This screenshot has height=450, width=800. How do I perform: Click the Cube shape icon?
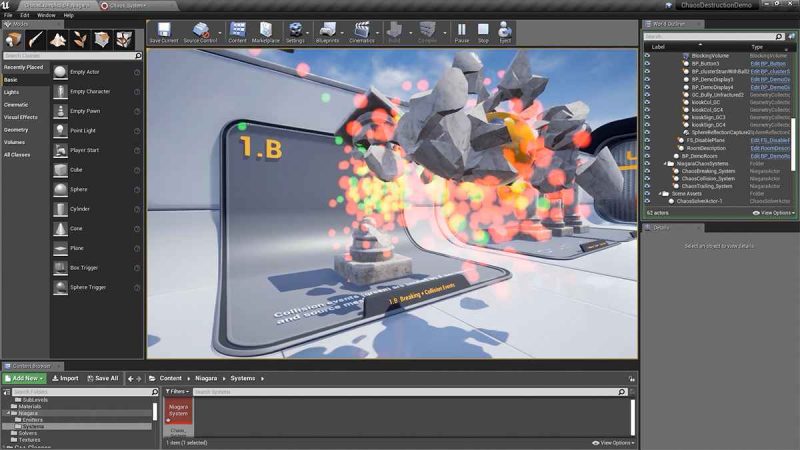click(60, 170)
